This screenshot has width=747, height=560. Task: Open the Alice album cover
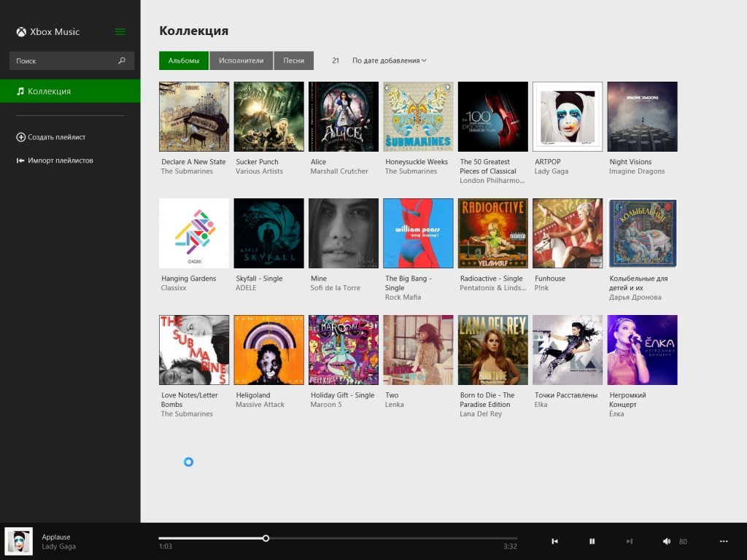344,117
